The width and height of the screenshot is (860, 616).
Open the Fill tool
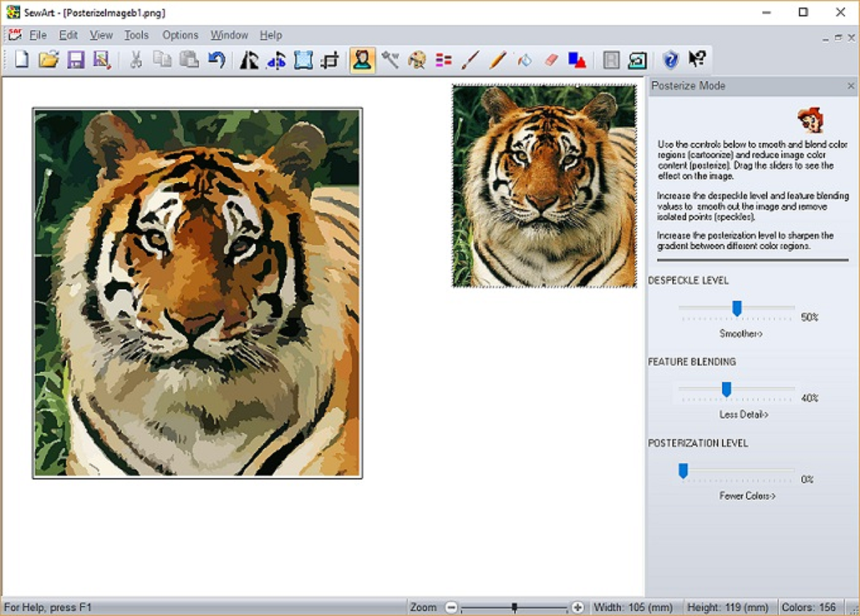click(x=524, y=60)
